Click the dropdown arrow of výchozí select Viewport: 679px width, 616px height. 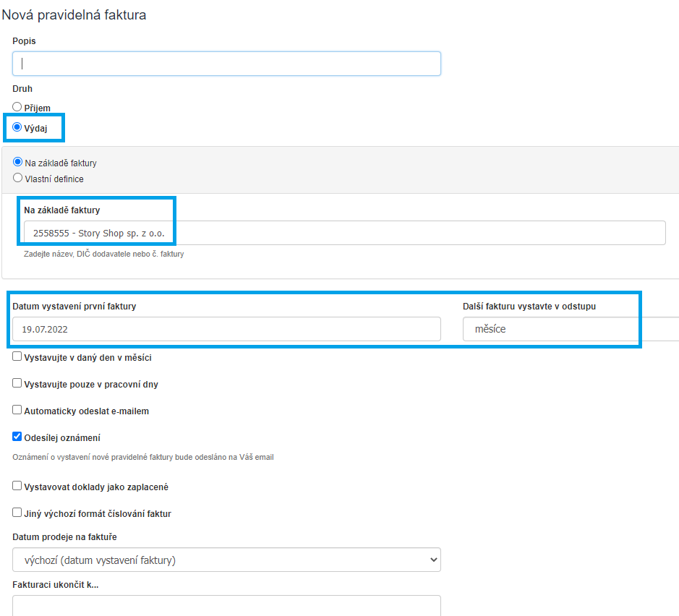(x=433, y=560)
